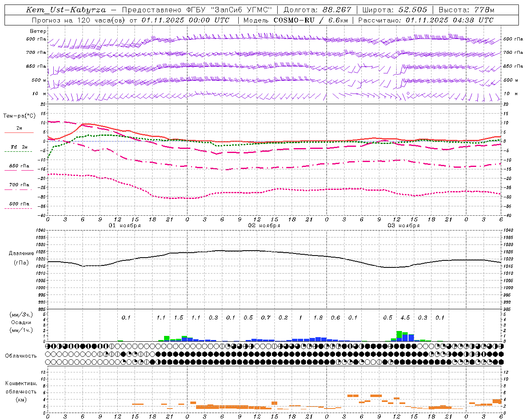Click the computed time Рассчитано: 01.11.2025 04:38 UTC
This screenshot has width=525, height=420.
(x=426, y=20)
